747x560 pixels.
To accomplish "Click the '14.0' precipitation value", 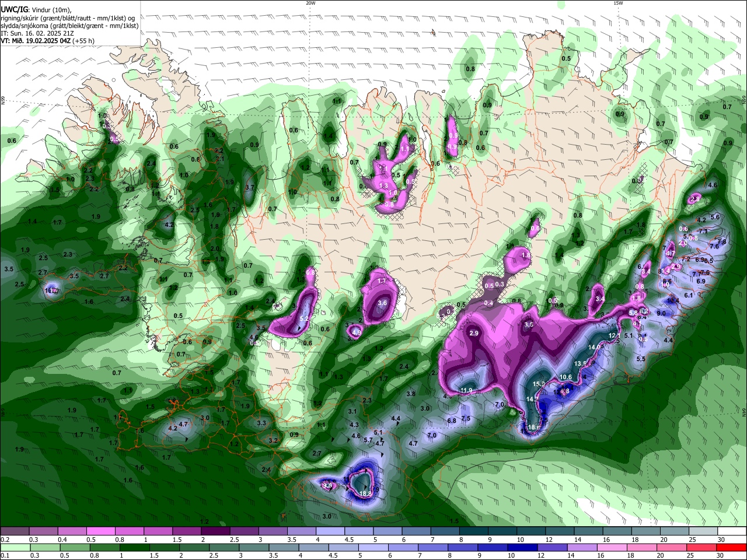I will [x=594, y=347].
